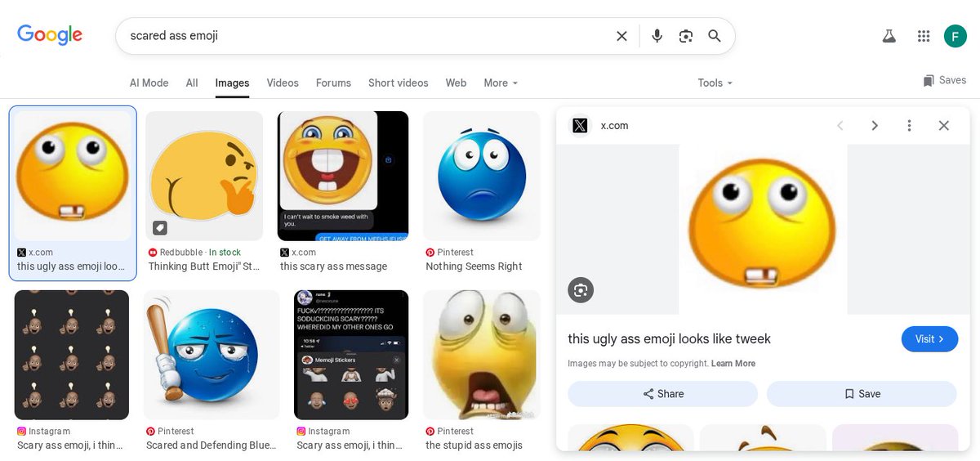
Task: Open laughing emoji message thumbnail
Action: [x=343, y=176]
